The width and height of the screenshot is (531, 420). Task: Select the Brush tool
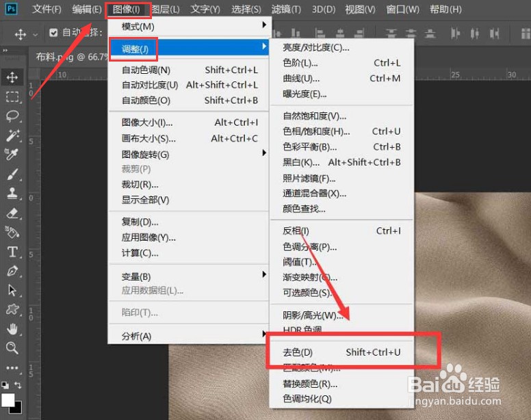coord(12,174)
